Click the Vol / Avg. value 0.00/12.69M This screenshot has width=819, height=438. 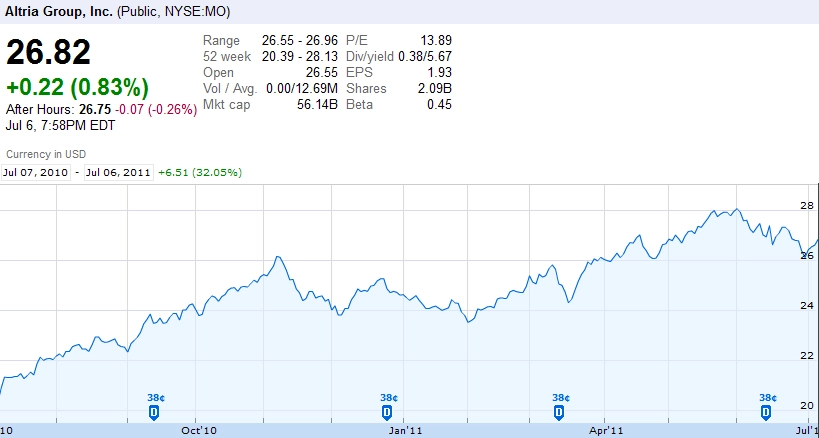coord(302,89)
